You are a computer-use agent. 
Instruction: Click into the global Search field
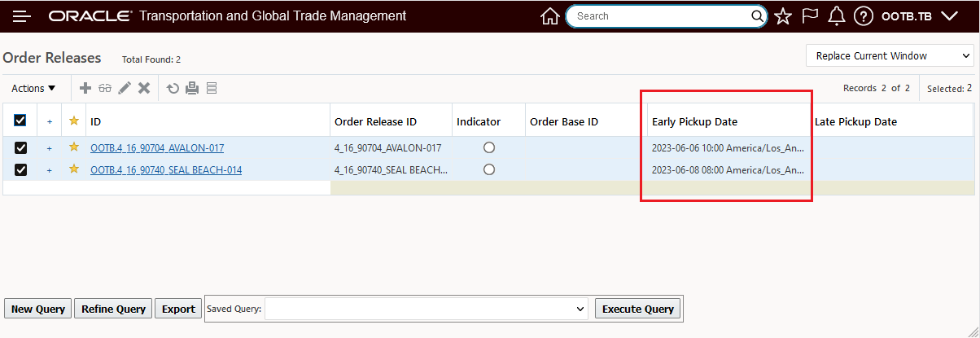[659, 16]
